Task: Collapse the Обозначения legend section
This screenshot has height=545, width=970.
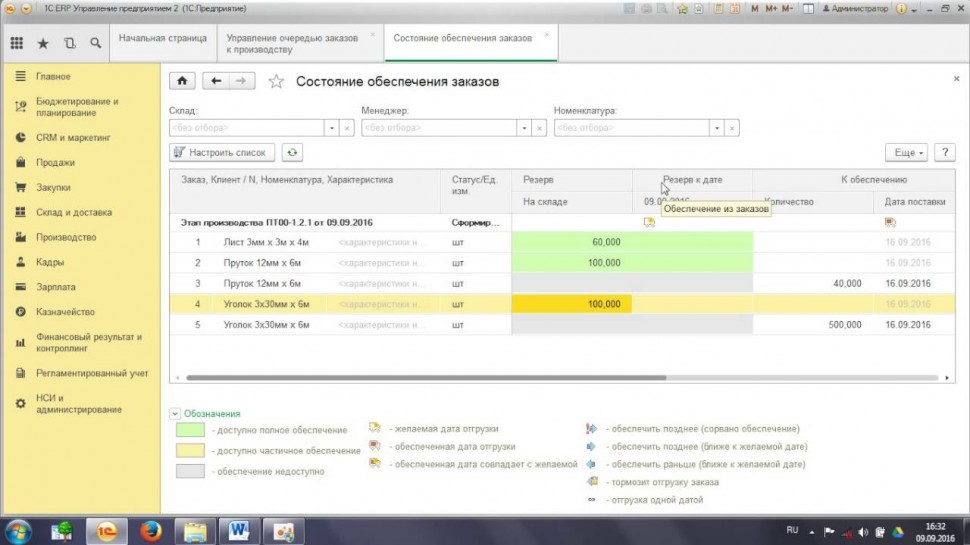Action: [x=175, y=413]
